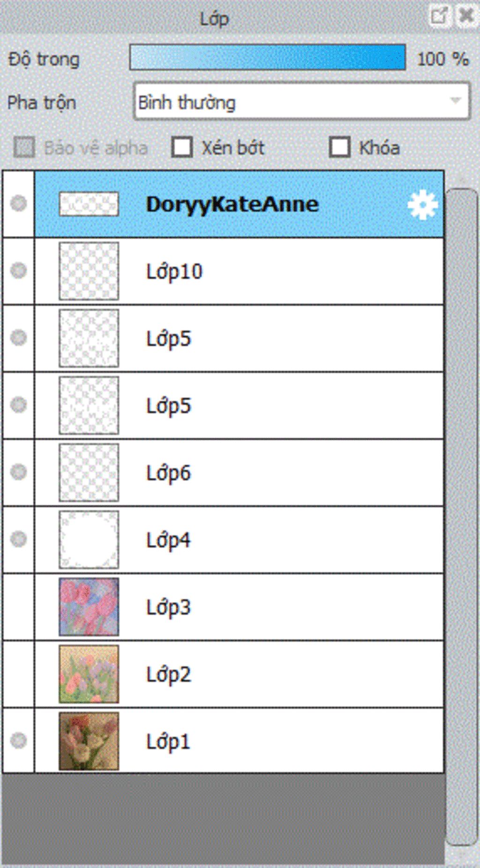Adjust the Độ trong opacity slider
This screenshot has height=868, width=480.
[x=267, y=57]
